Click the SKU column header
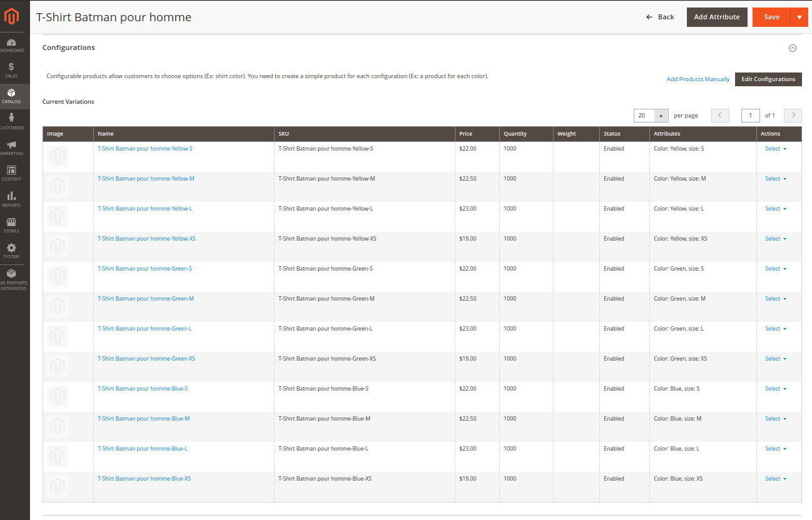The height and width of the screenshot is (520, 812). (x=365, y=134)
